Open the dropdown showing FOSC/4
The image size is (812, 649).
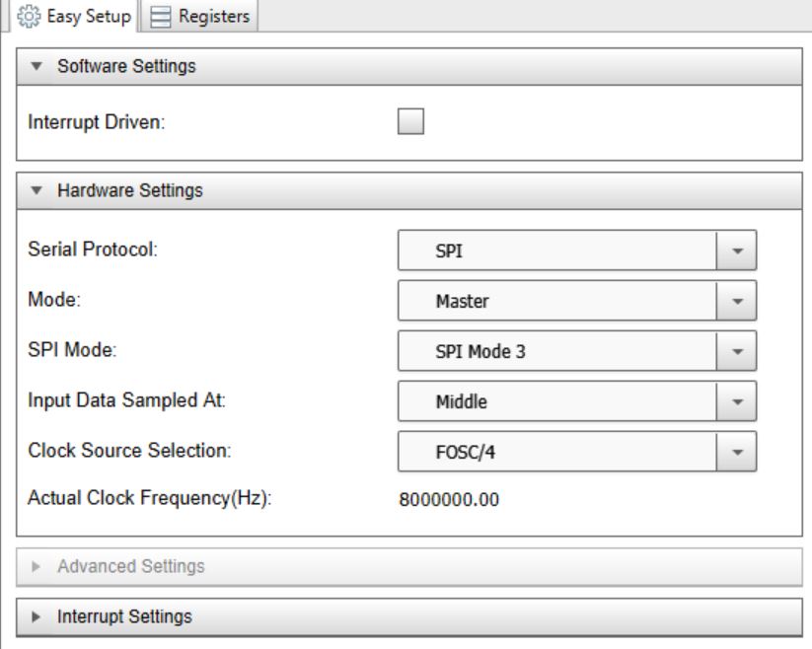[576, 452]
